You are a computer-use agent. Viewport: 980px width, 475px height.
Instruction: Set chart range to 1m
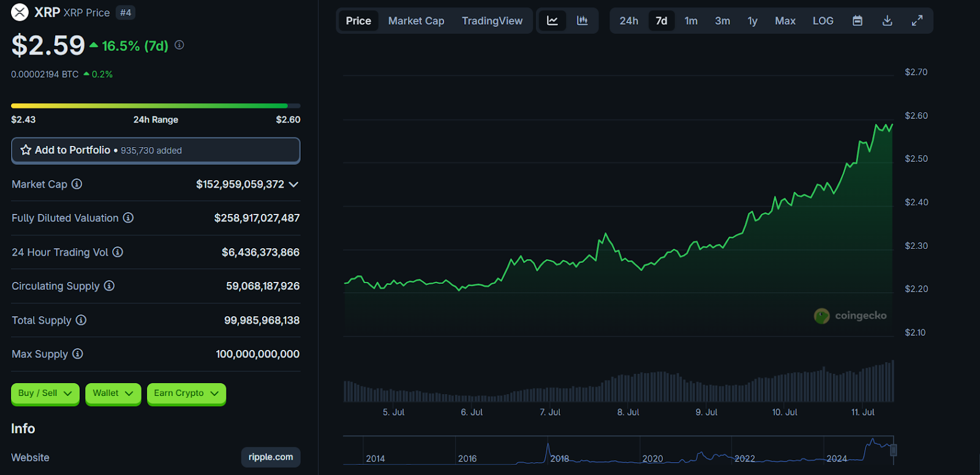pyautogui.click(x=691, y=21)
